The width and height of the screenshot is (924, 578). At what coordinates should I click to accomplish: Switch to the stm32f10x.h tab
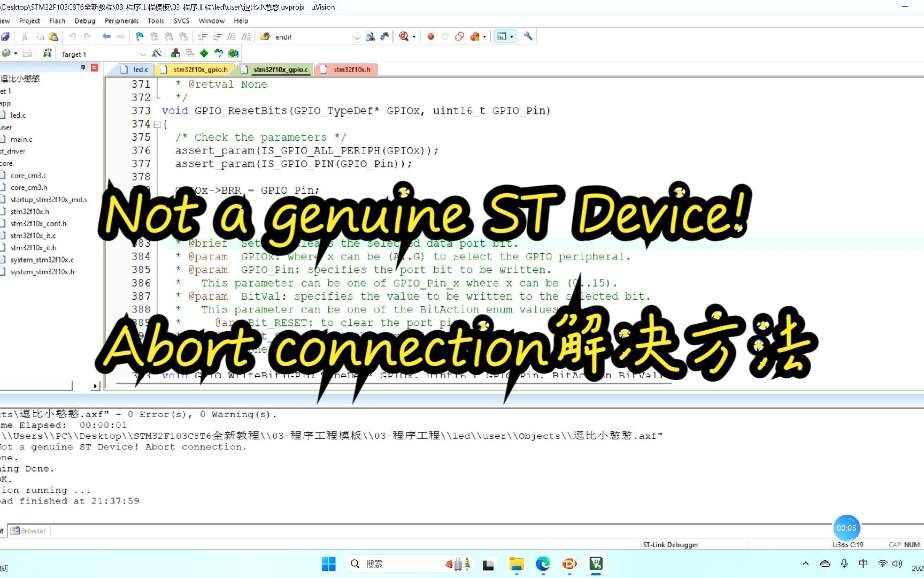346,70
